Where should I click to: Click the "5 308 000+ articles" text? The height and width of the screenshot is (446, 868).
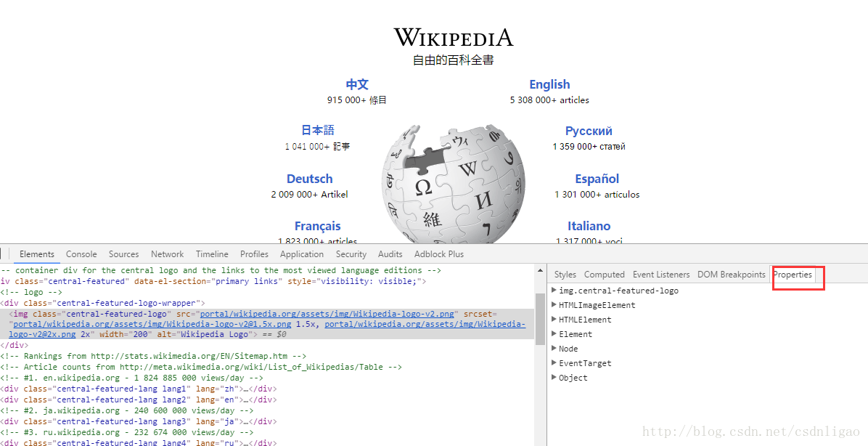point(549,100)
